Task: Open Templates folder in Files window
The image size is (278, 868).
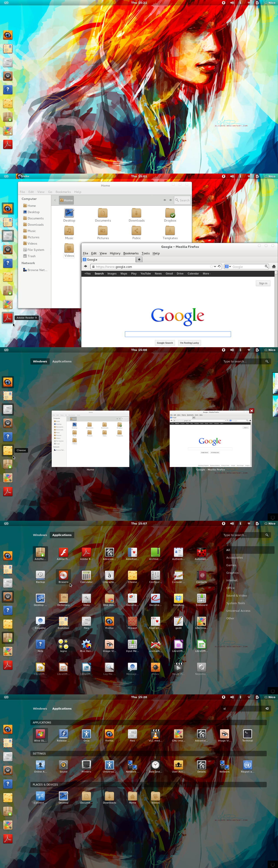Action: coord(170,232)
